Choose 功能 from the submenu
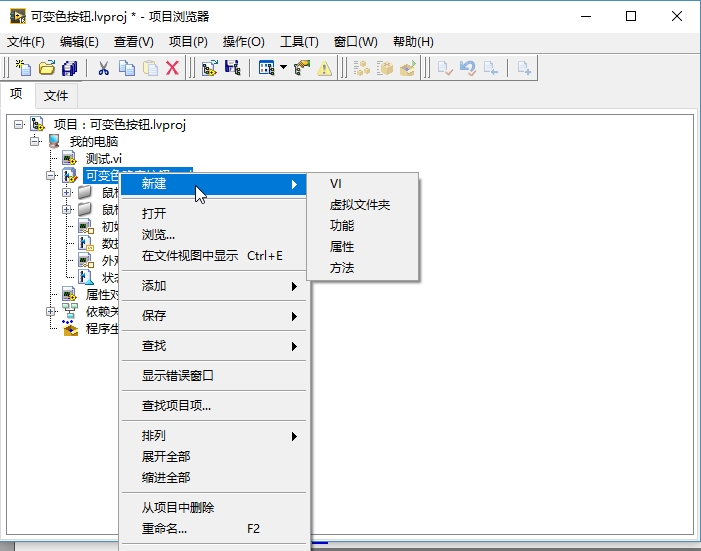This screenshot has width=701, height=551. [363, 226]
